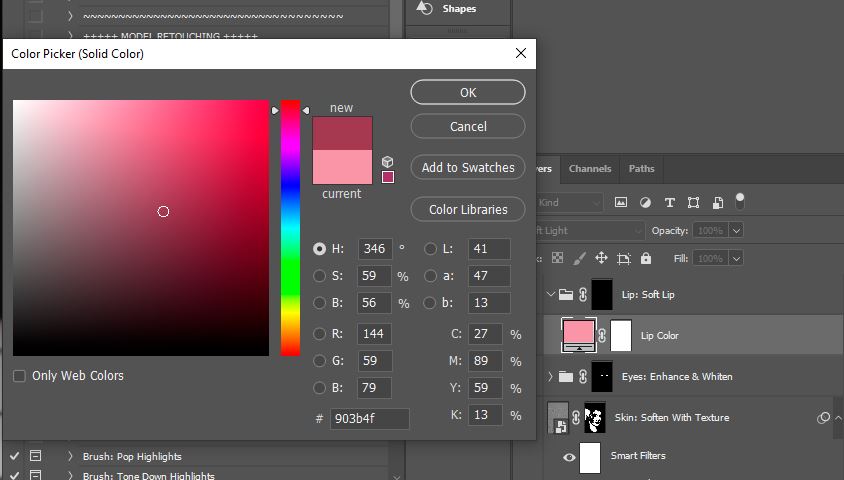The image size is (844, 480).
Task: Click the shape layer filter icon
Action: pos(693,203)
